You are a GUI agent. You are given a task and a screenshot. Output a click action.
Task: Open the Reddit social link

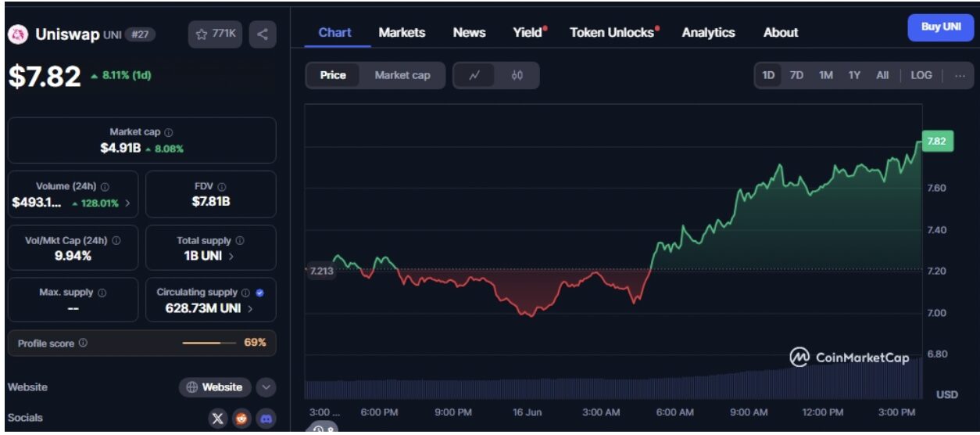[242, 419]
